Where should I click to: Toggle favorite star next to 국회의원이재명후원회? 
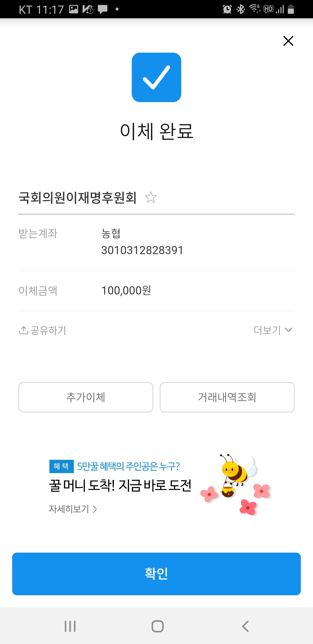click(x=151, y=198)
